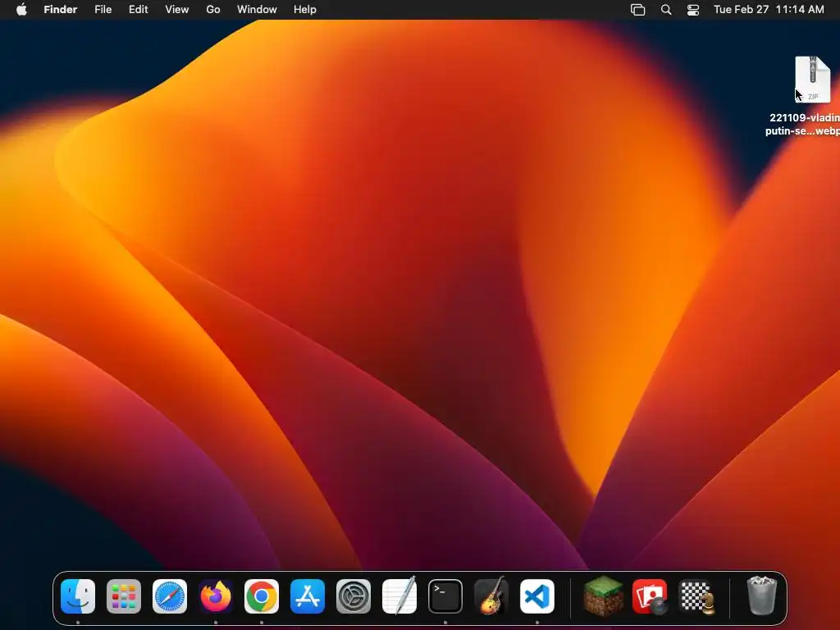Select the ZIP file icon on the desktop

pyautogui.click(x=813, y=80)
